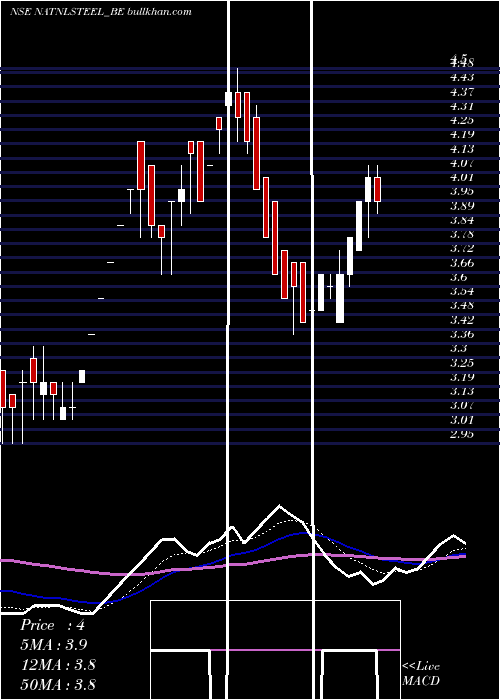Click the 3.42 price axis label
The width and height of the screenshot is (500, 700).
[x=462, y=320]
